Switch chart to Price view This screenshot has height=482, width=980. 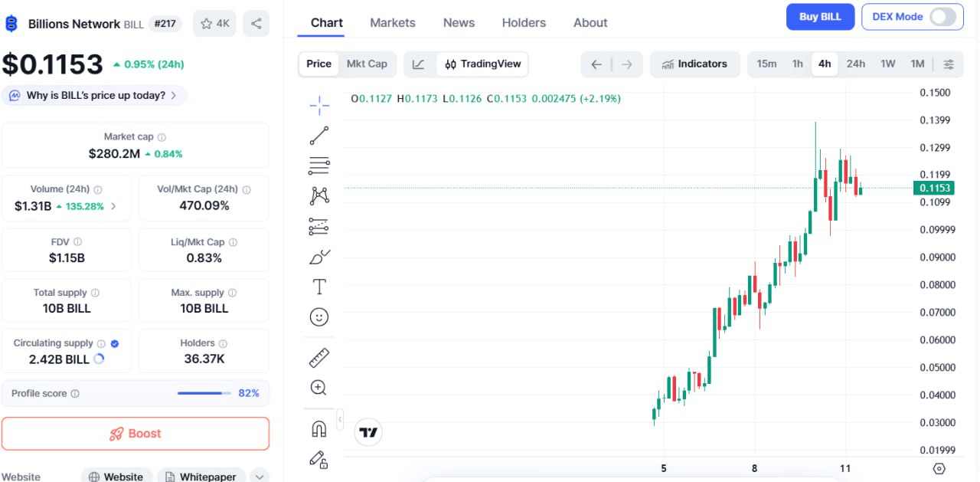[x=318, y=64]
